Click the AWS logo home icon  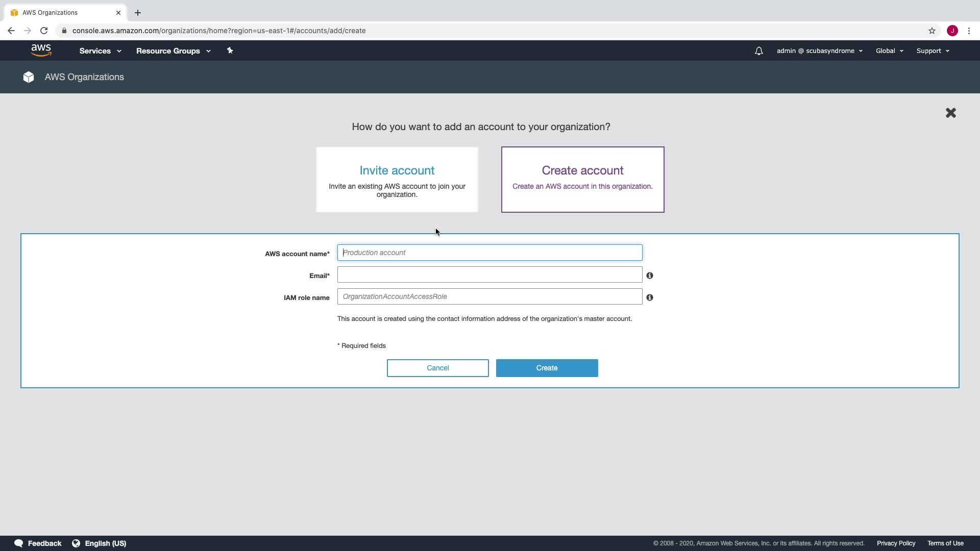41,51
